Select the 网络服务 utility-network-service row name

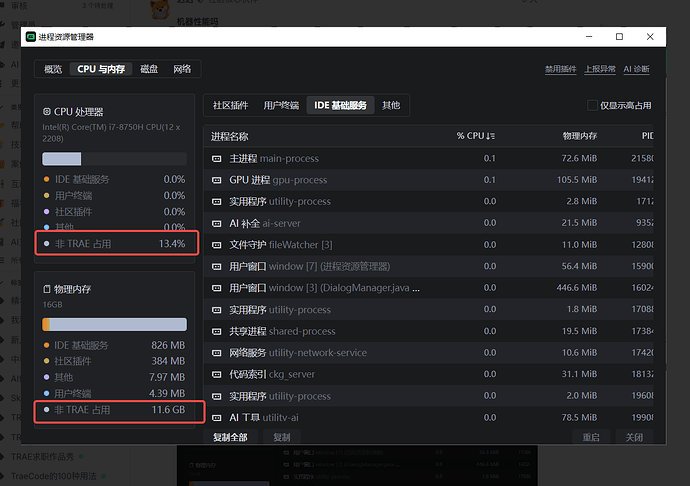point(298,353)
